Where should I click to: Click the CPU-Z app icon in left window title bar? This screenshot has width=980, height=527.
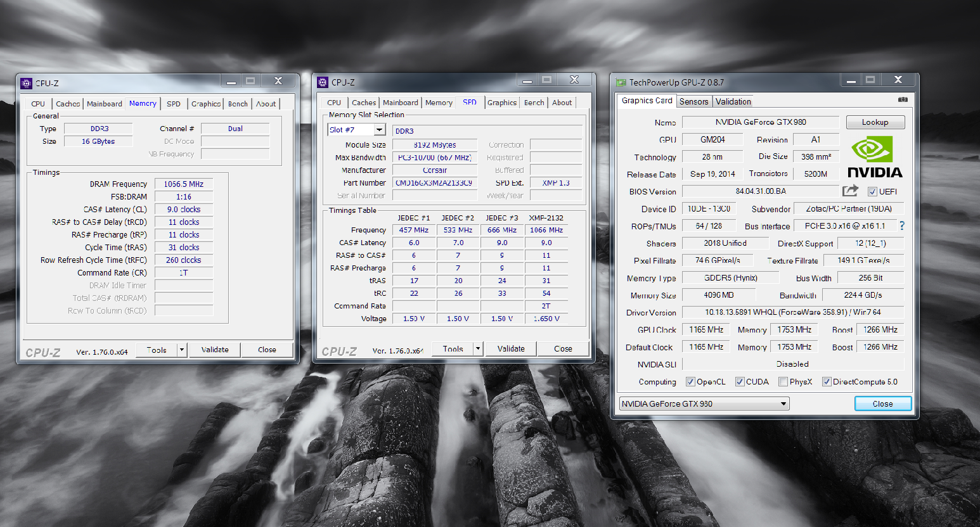[x=26, y=83]
